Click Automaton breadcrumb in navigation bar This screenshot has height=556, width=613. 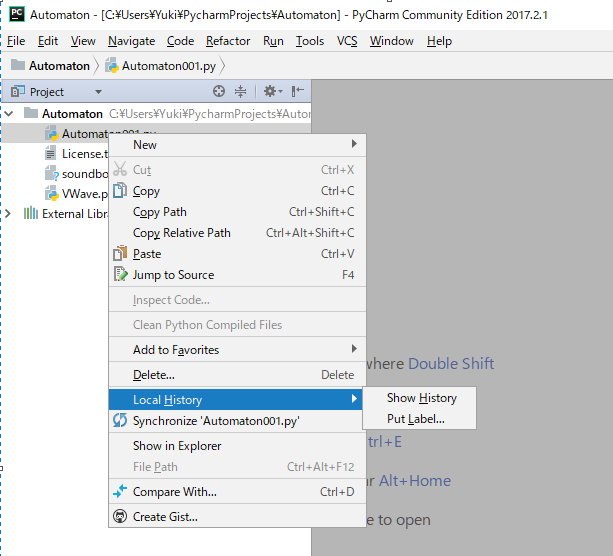pyautogui.click(x=59, y=66)
